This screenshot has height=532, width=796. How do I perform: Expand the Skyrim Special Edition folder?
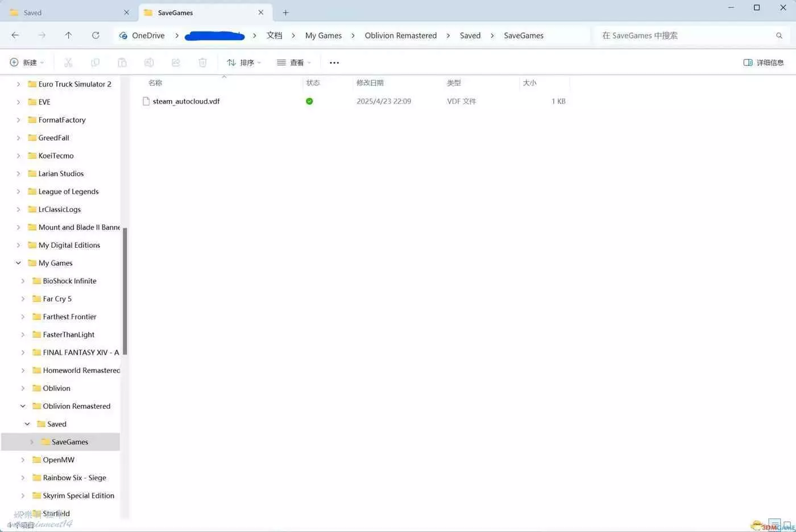point(23,496)
